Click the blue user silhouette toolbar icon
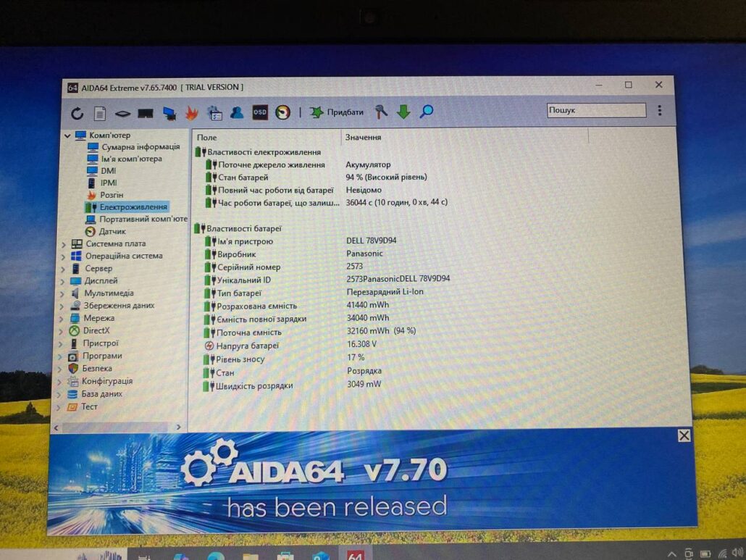Screen dimensions: 746x560 (x=237, y=112)
